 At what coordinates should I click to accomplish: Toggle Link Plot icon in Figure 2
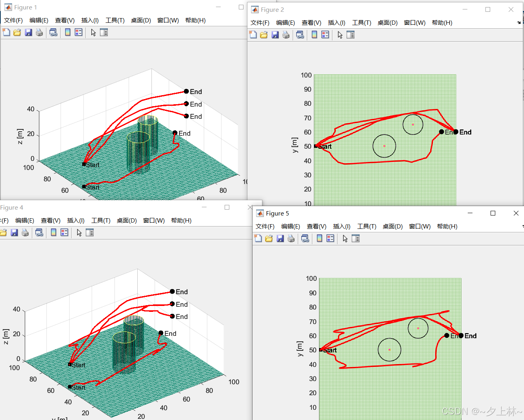click(300, 35)
